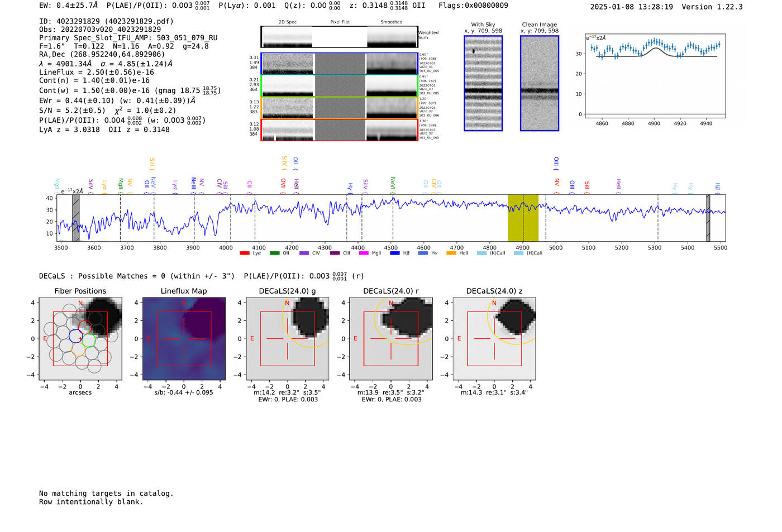782x532 pixels.
Task: Select "Row intentionally blank." text
Action: point(91,502)
